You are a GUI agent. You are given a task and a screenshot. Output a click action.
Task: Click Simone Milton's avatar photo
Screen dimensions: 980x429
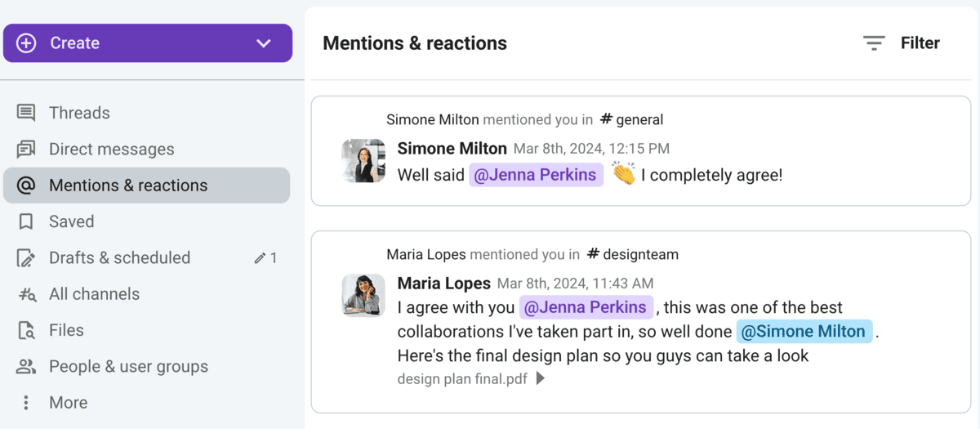[363, 160]
